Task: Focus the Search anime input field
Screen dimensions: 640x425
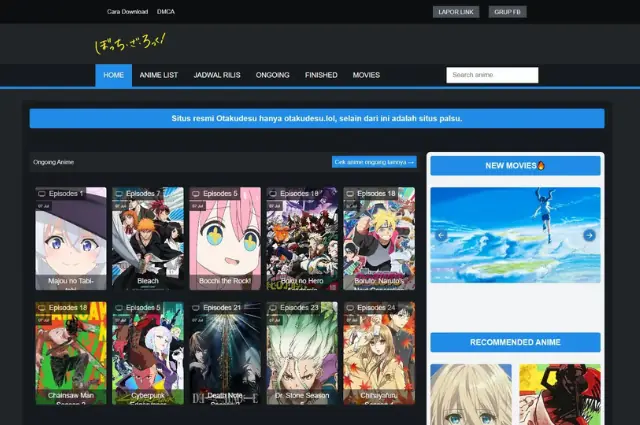Action: (x=492, y=75)
